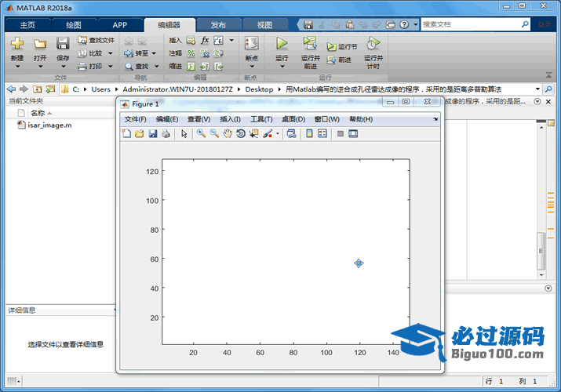561x392 pixels.
Task: Expand the Brush tool dropdown arrow
Action: pos(277,134)
